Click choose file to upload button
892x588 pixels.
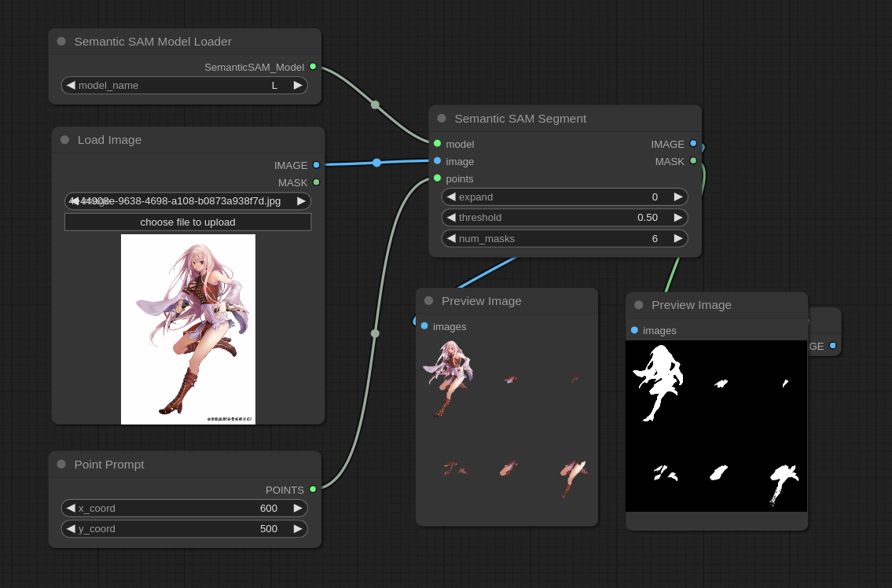(188, 222)
